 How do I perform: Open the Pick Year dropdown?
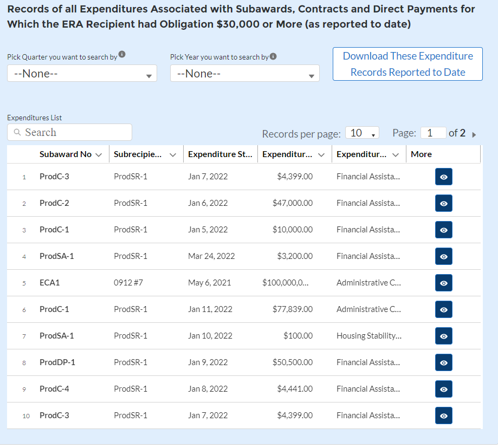point(244,74)
